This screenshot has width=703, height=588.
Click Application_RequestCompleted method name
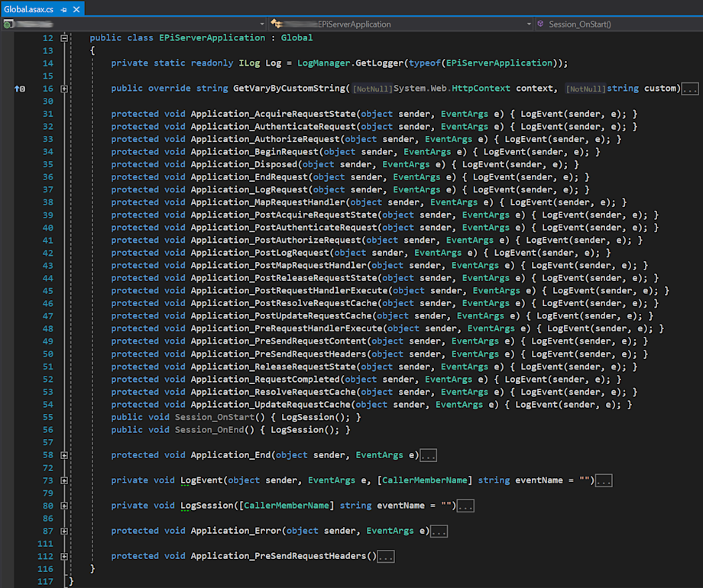265,380
